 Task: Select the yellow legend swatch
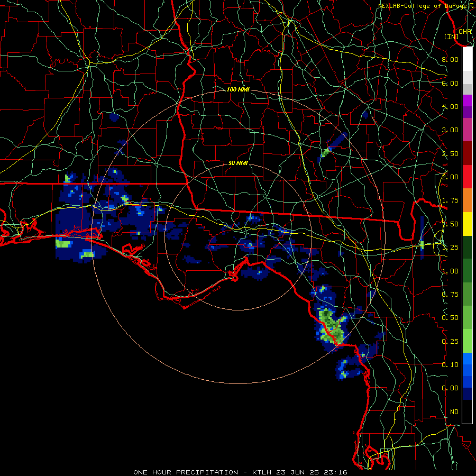click(467, 224)
